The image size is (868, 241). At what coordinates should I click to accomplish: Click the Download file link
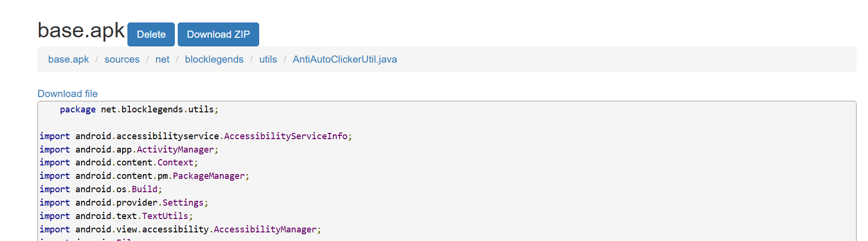click(68, 94)
